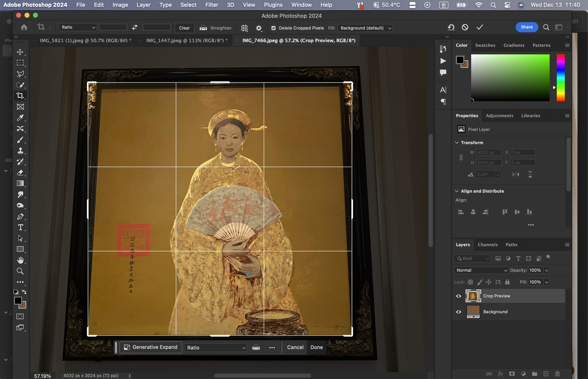Screen dimensions: 588x379
Task: Uncheck Delete Cropped Pixels checkbox
Action: tap(273, 28)
